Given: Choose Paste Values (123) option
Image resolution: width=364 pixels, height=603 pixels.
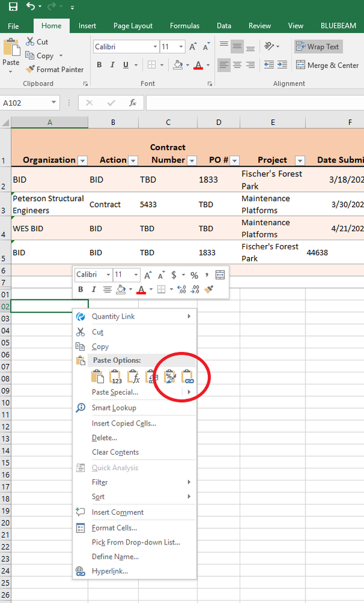Looking at the screenshot, I should coord(115,377).
